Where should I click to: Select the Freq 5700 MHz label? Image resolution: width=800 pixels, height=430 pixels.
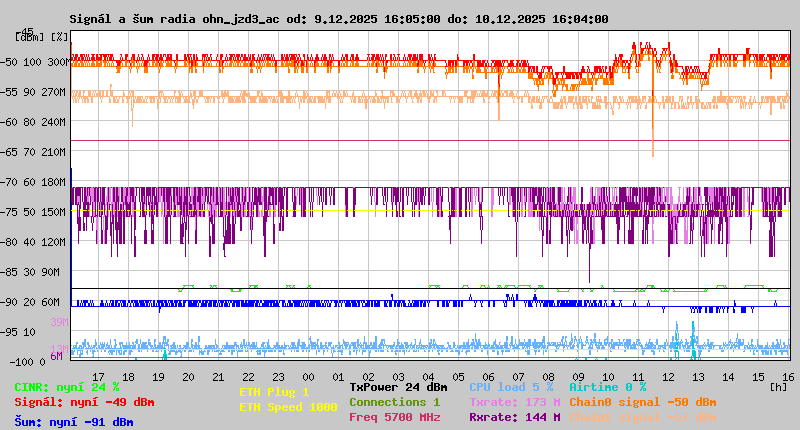394,417
